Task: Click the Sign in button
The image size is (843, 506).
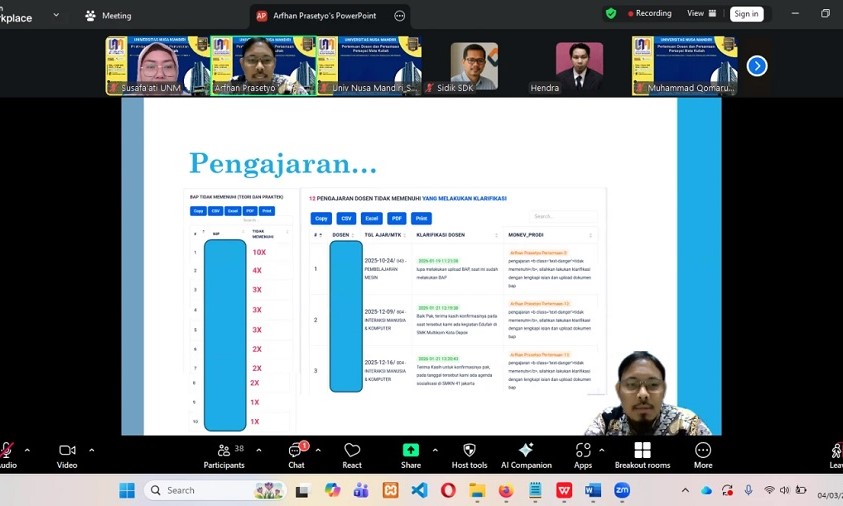Action: click(746, 14)
